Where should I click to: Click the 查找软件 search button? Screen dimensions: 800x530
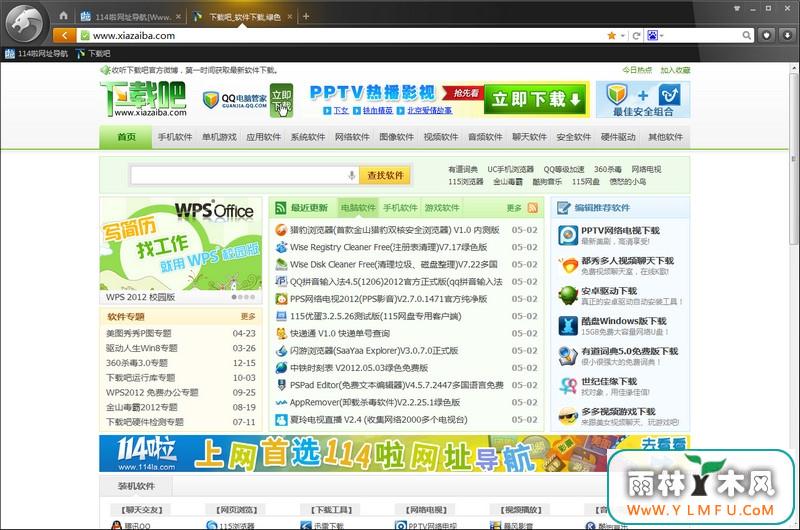(385, 175)
